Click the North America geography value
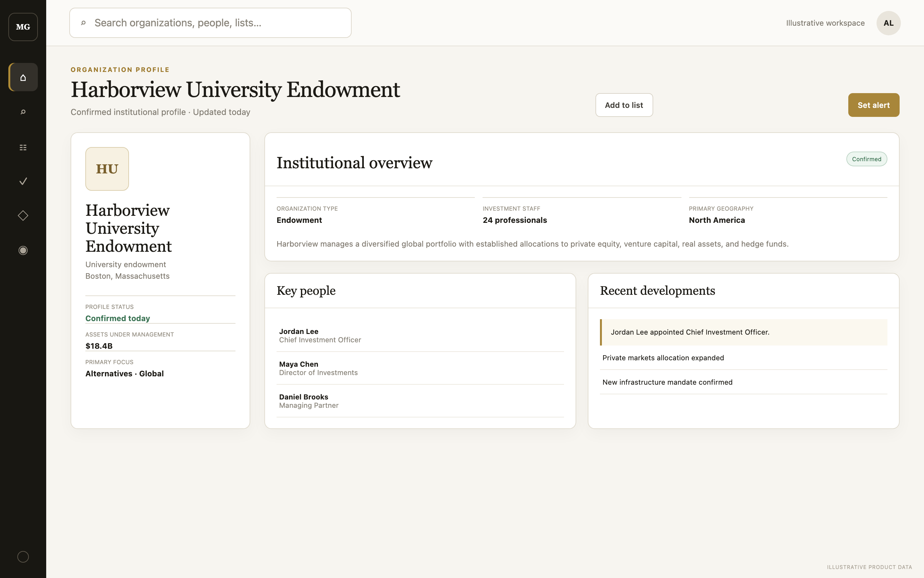 [717, 220]
